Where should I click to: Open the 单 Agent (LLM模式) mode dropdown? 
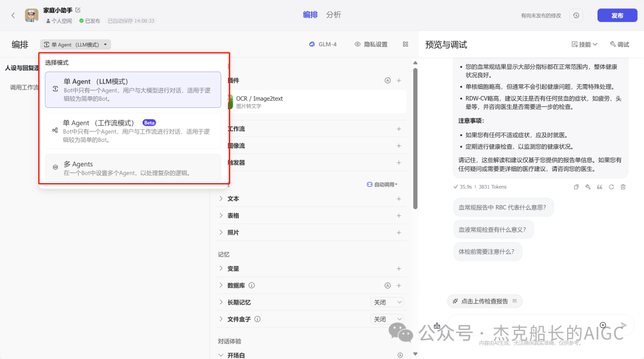(x=76, y=44)
